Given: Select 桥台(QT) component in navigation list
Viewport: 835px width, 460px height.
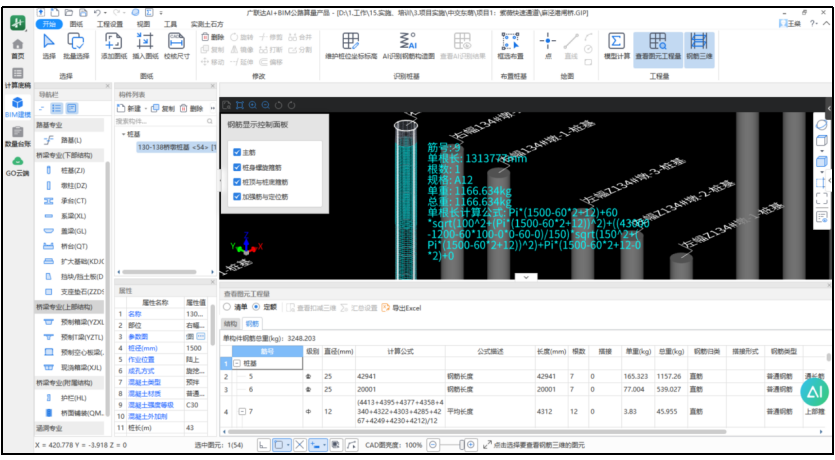Looking at the screenshot, I should pyautogui.click(x=72, y=246).
